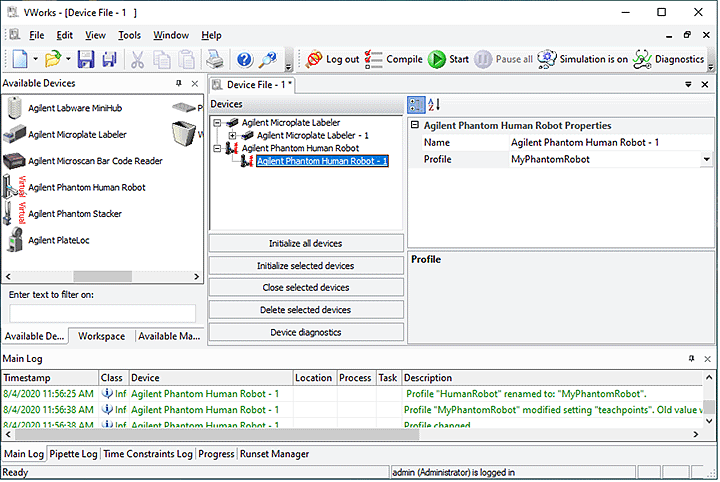
Task: Switch to Runset Manager tab
Action: 275,454
